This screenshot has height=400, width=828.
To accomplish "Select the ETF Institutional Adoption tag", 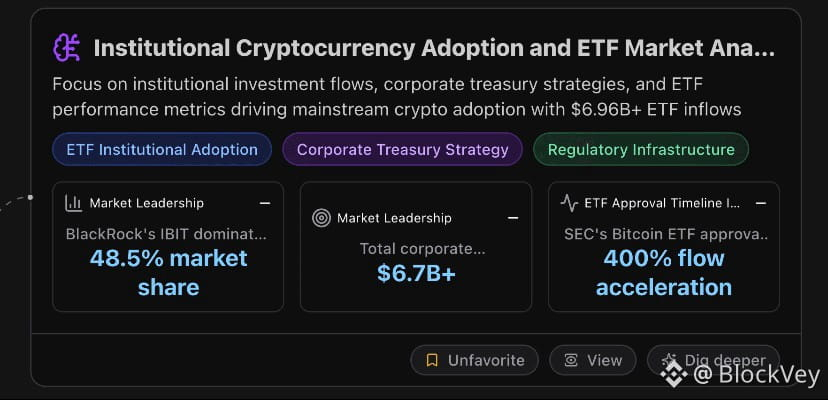I will pyautogui.click(x=162, y=150).
